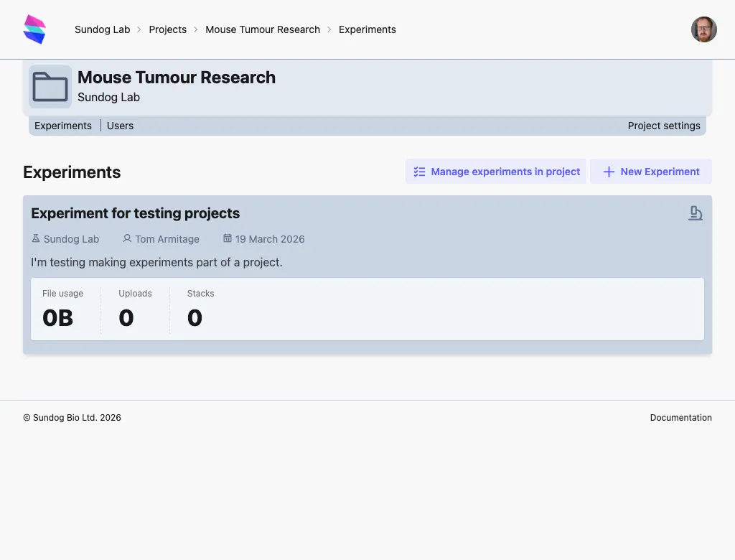Click the Sundog Bio logo in the header

click(x=34, y=29)
